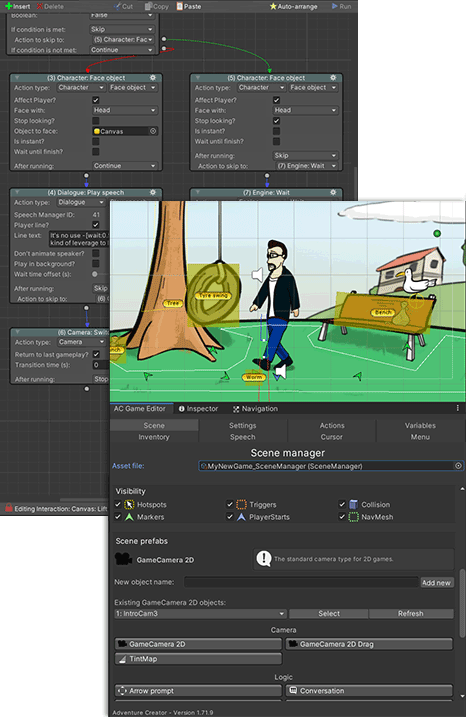Open If condition is met Skip dropdown
The height and width of the screenshot is (717, 466).
pos(122,29)
